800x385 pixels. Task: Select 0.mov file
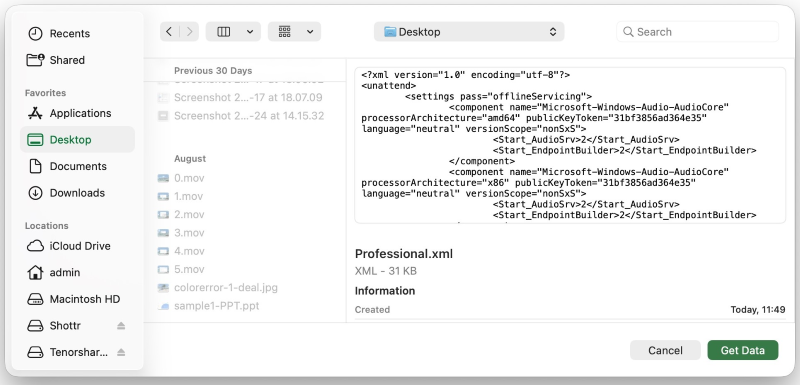(x=189, y=178)
